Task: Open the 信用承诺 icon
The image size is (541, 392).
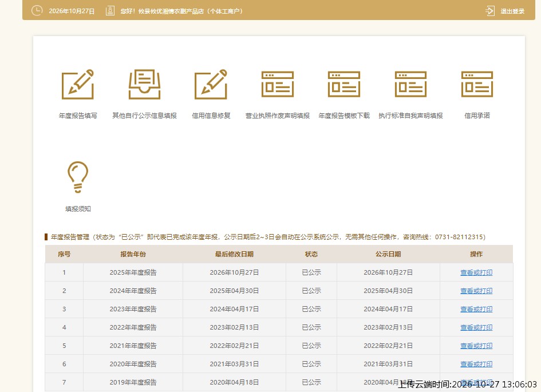Action: pos(477,84)
